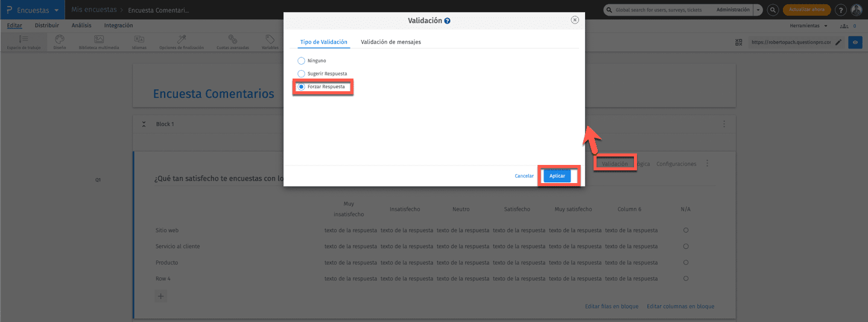The width and height of the screenshot is (868, 322).
Task: Click help icon next to Validación title
Action: [448, 21]
